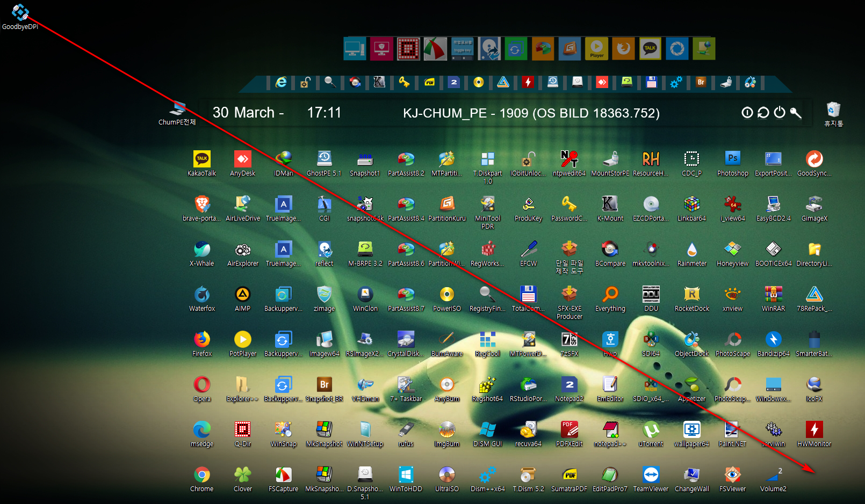Image resolution: width=865 pixels, height=504 pixels.
Task: Click the restart arrow in the Rainmeter bar
Action: pos(763,113)
